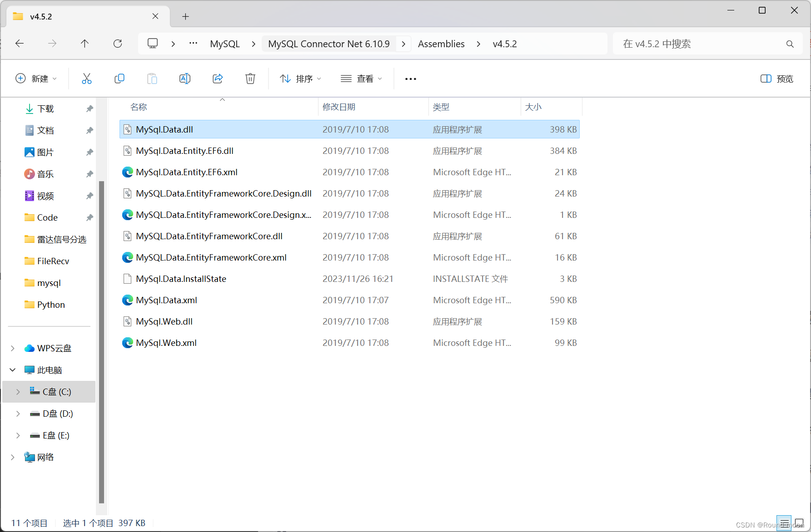Click the Share icon in toolbar

click(x=218, y=79)
